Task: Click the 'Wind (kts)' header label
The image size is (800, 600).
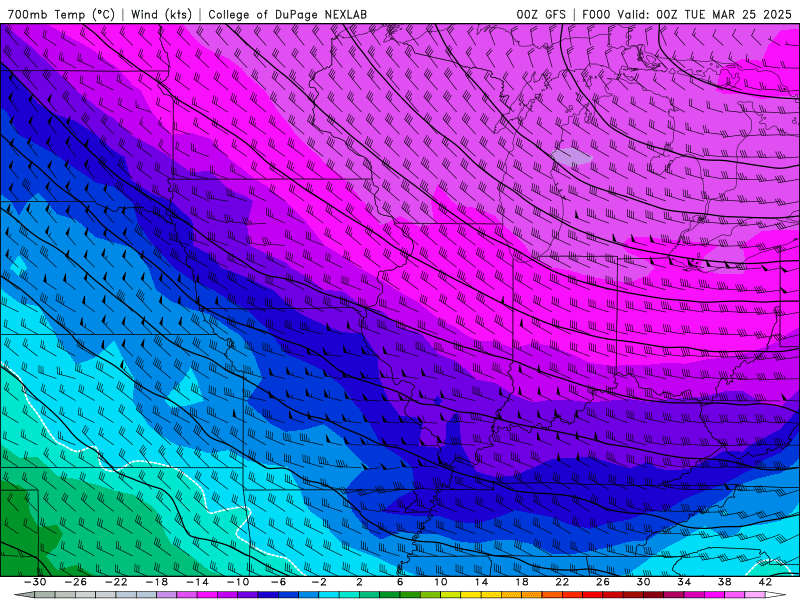Action: pyautogui.click(x=161, y=15)
